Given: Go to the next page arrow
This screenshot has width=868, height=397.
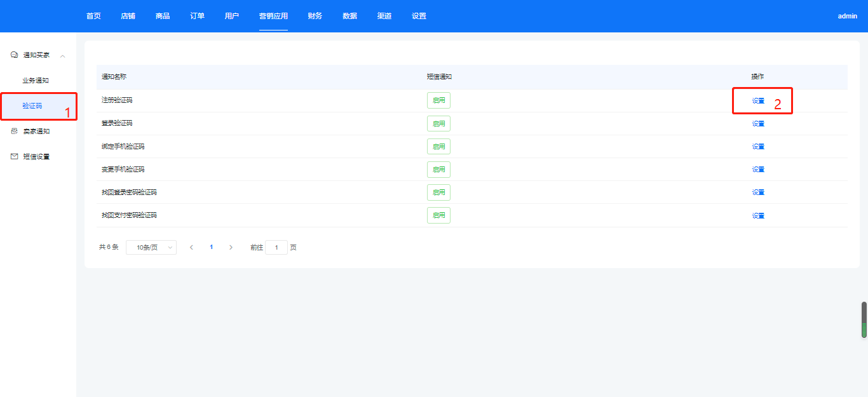Looking at the screenshot, I should 231,247.
